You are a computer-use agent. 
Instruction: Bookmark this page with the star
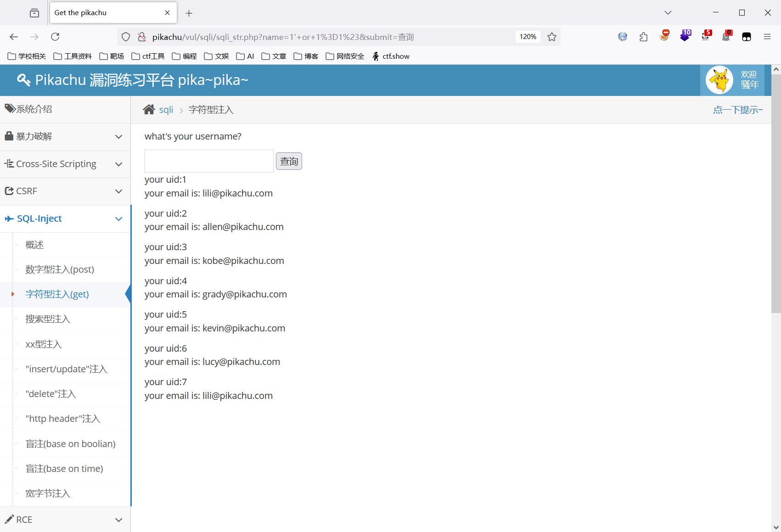pyautogui.click(x=552, y=37)
